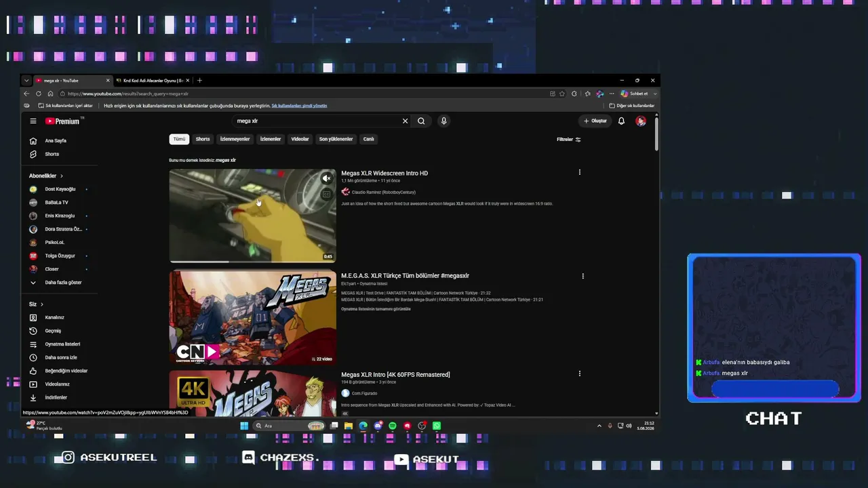Click the Oluştur create button
868x488 pixels.
click(x=595, y=121)
